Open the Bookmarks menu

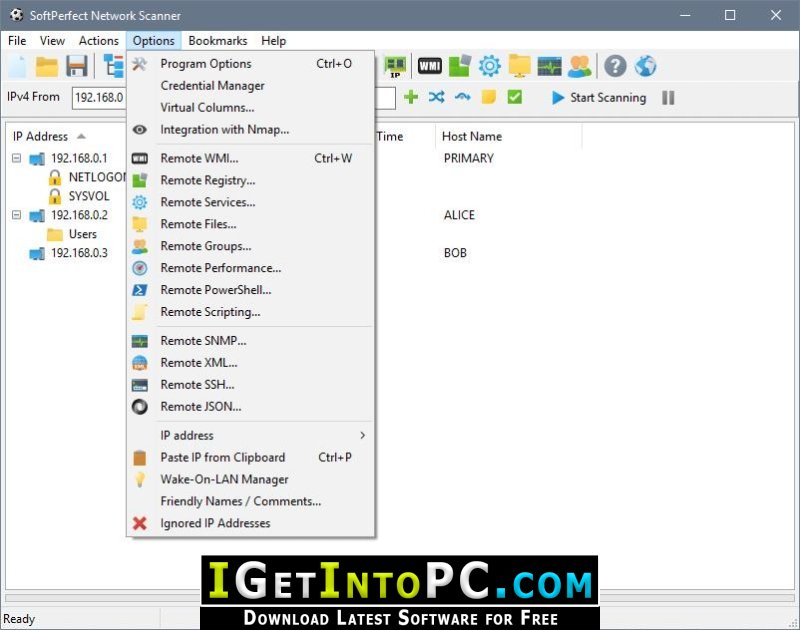(218, 40)
